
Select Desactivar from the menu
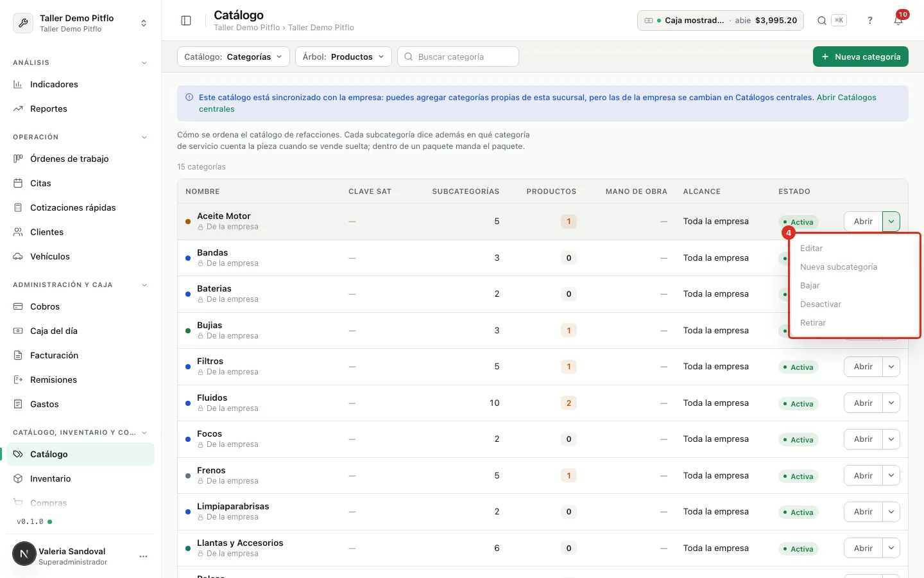(855, 304)
